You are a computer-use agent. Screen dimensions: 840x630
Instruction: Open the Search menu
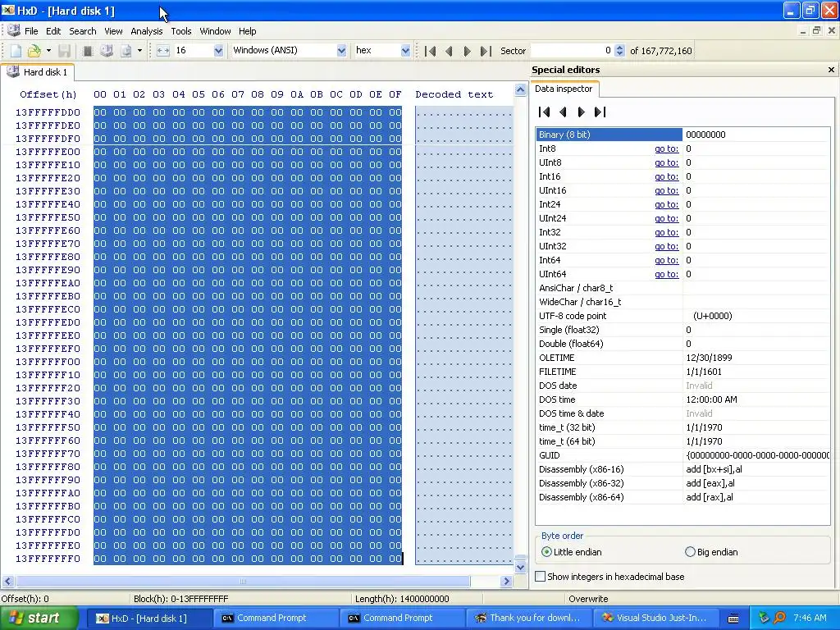(83, 31)
